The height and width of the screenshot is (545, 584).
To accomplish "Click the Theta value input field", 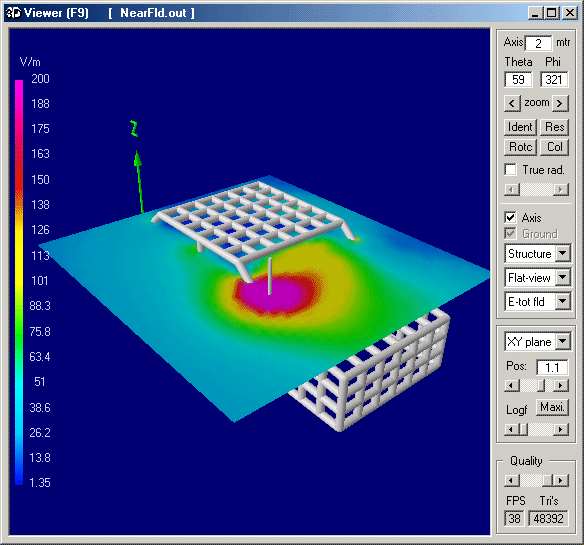I will pos(518,79).
